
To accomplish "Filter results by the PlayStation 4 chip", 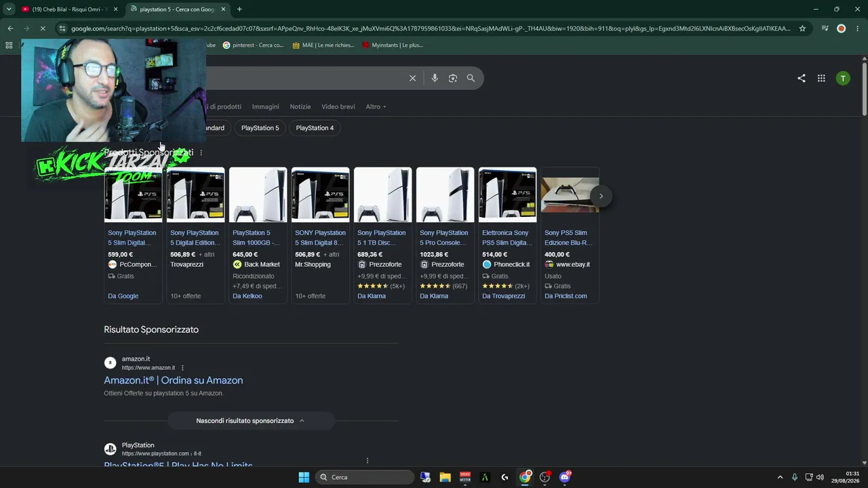I will click(x=315, y=128).
